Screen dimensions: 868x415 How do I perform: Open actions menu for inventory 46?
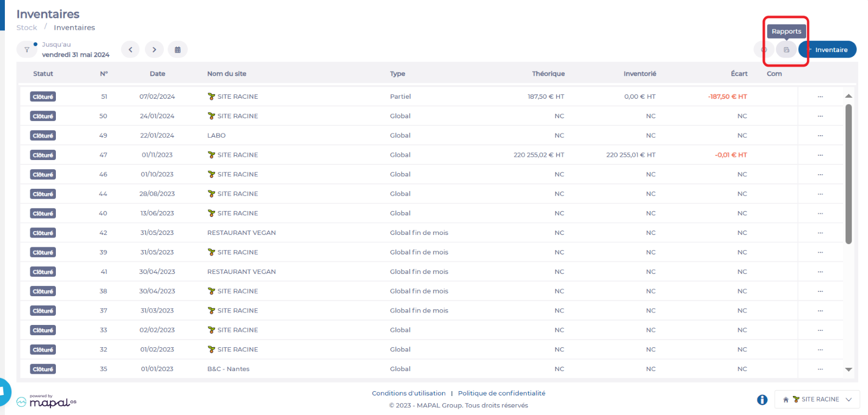pos(820,175)
